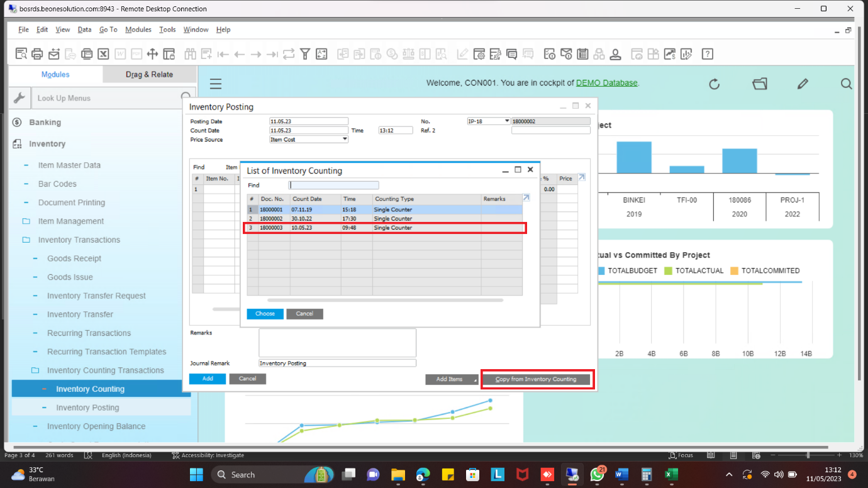This screenshot has width=868, height=488.
Task: Click the Print Preview toolbar icon
Action: [21, 54]
